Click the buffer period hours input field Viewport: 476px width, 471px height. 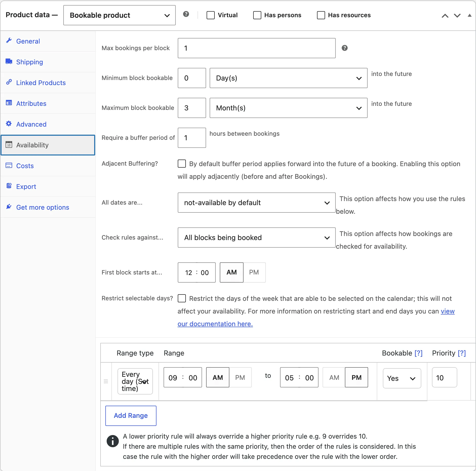click(x=192, y=138)
